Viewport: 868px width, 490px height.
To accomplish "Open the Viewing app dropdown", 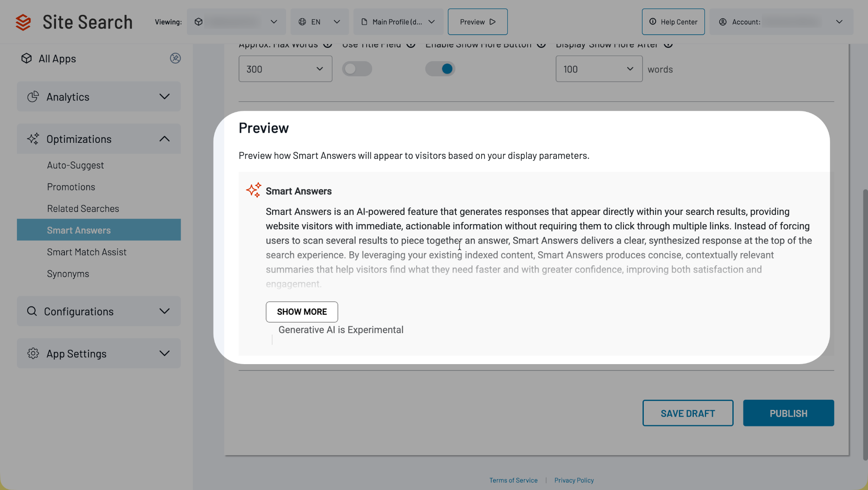I will (x=236, y=22).
